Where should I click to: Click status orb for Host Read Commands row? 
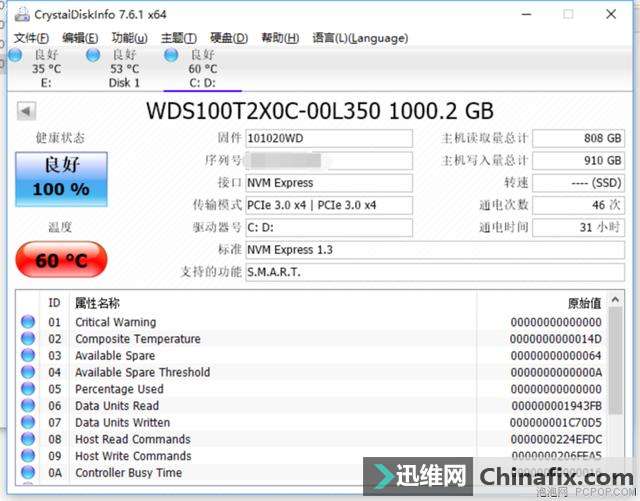tap(28, 439)
